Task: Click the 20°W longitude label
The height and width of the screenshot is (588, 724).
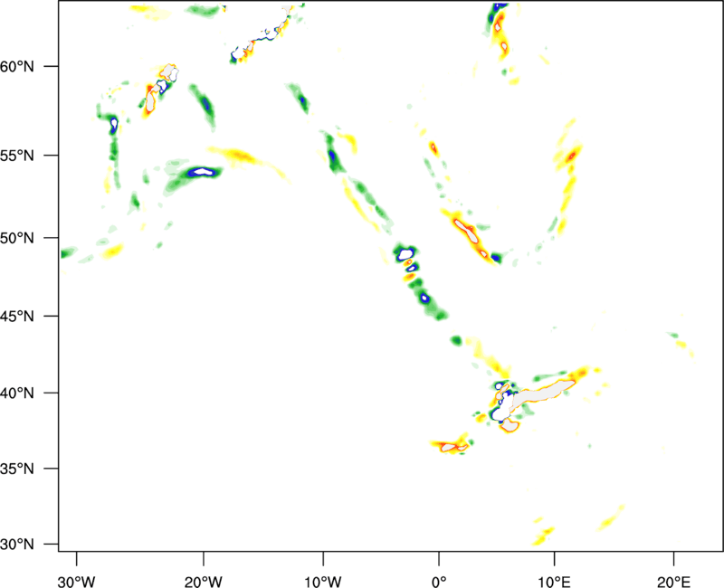Action: click(x=203, y=582)
